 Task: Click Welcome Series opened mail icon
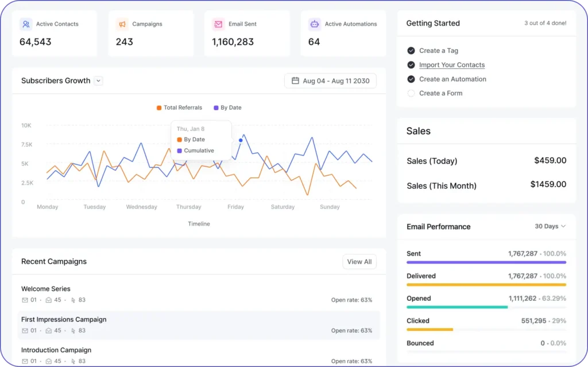pos(48,300)
